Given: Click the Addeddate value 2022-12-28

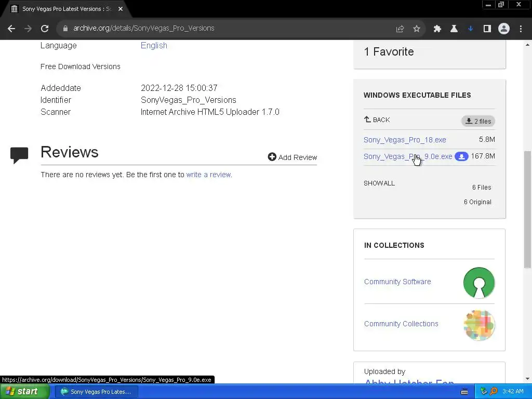Looking at the screenshot, I should coord(179,88).
